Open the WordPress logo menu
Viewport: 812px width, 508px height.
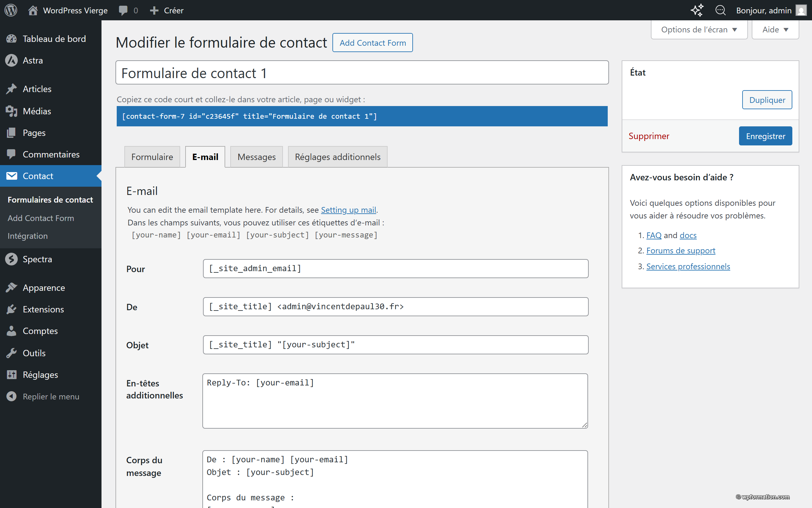pos(11,10)
